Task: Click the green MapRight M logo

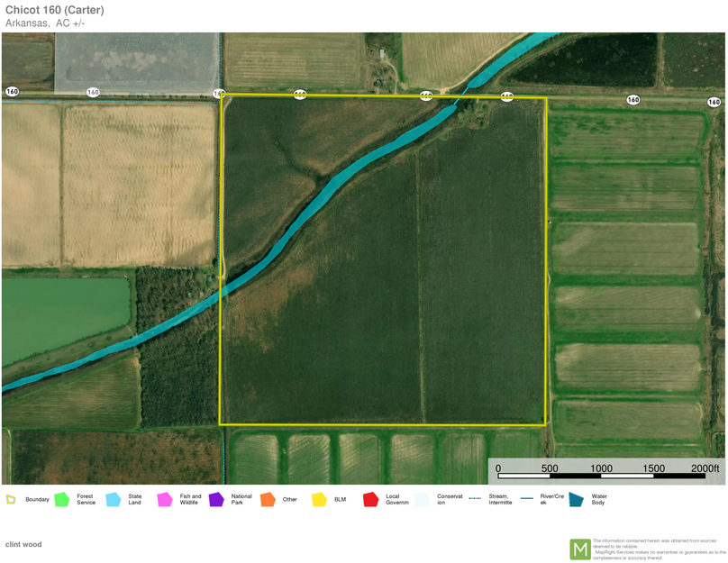Action: click(580, 549)
